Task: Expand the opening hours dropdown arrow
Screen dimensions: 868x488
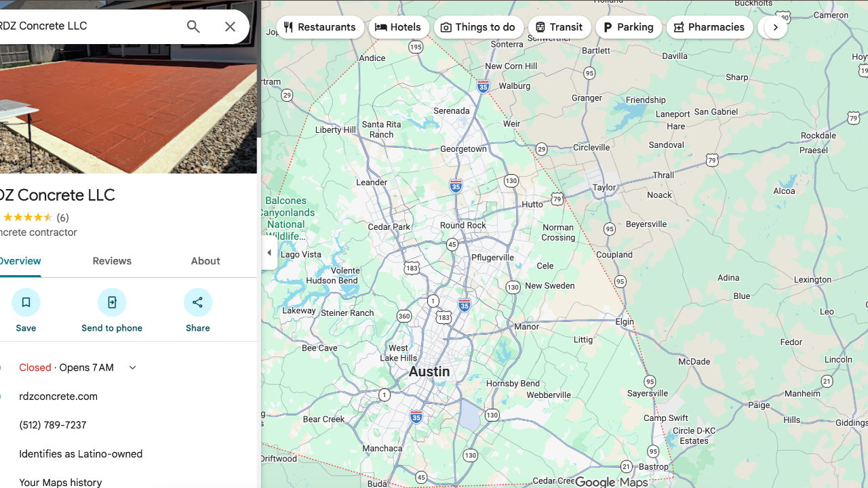Action: click(132, 368)
